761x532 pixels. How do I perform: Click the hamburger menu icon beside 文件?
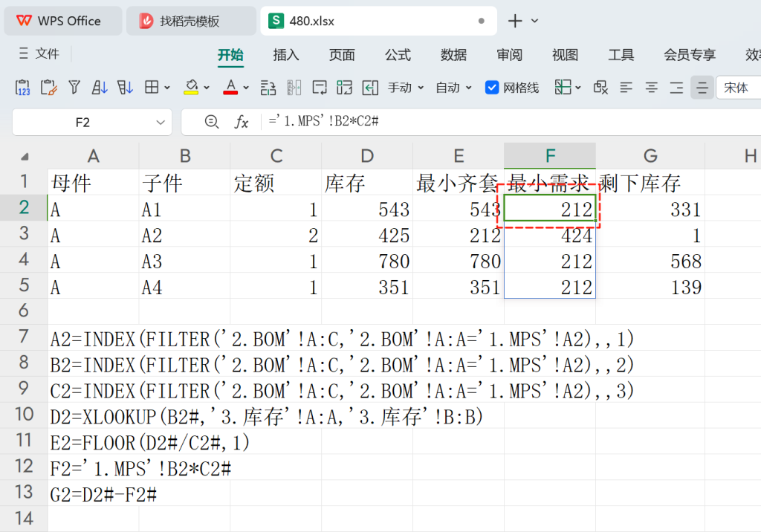click(x=23, y=53)
